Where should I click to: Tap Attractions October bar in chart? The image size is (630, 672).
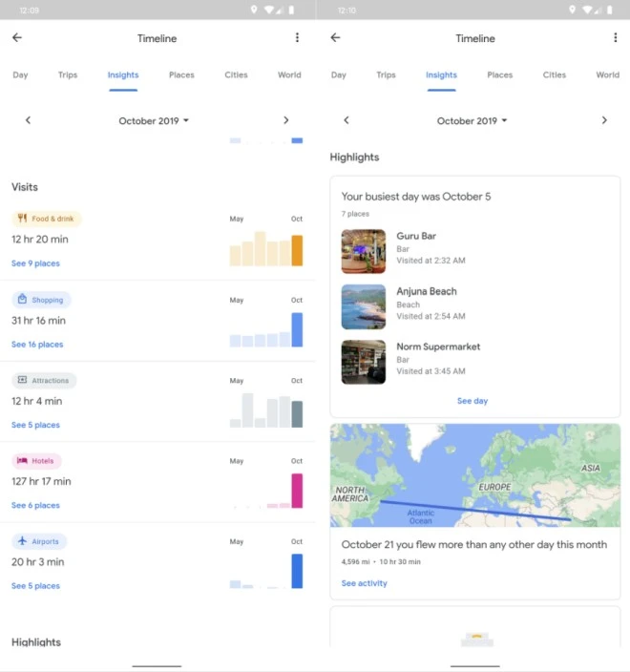click(297, 414)
